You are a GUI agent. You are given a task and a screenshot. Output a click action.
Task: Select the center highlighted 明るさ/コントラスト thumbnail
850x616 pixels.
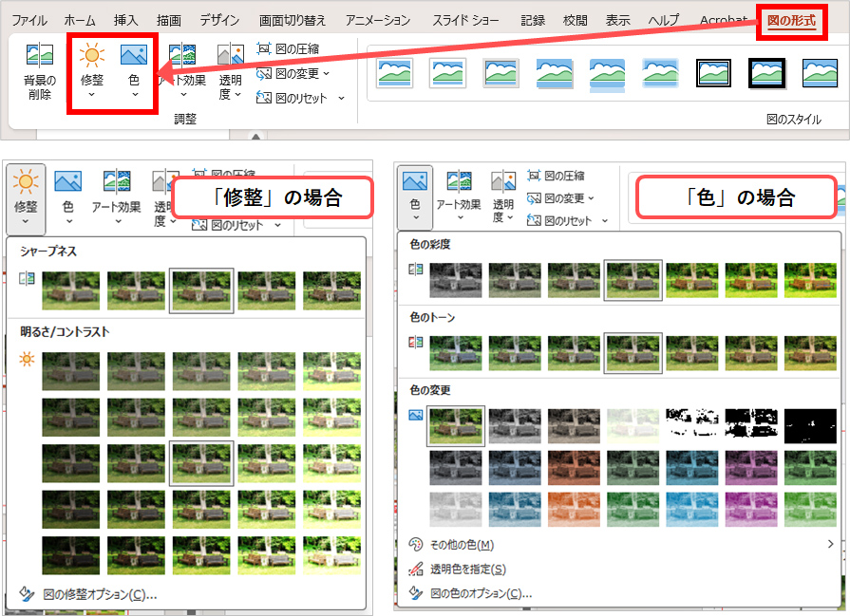click(201, 463)
